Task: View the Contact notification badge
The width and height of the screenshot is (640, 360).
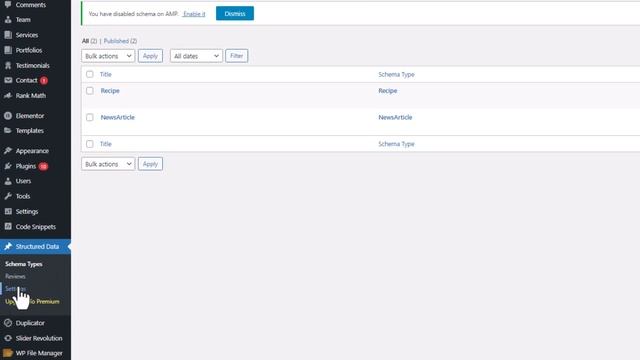Action: pyautogui.click(x=44, y=80)
